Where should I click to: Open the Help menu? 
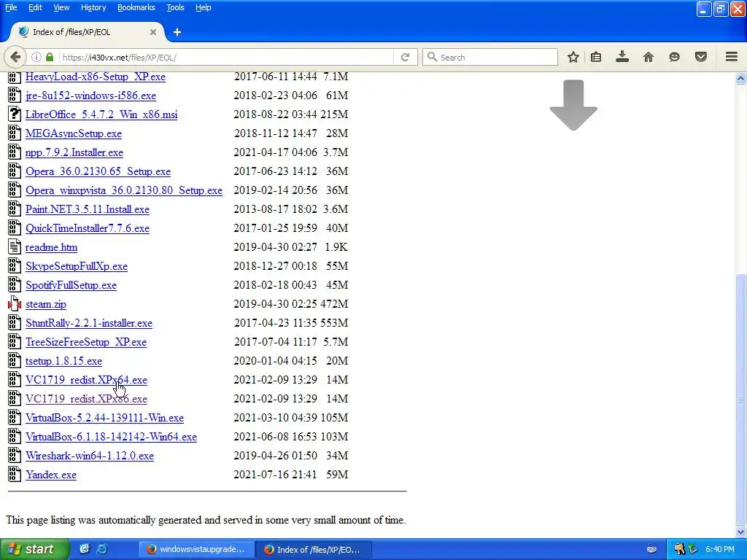pyautogui.click(x=204, y=7)
